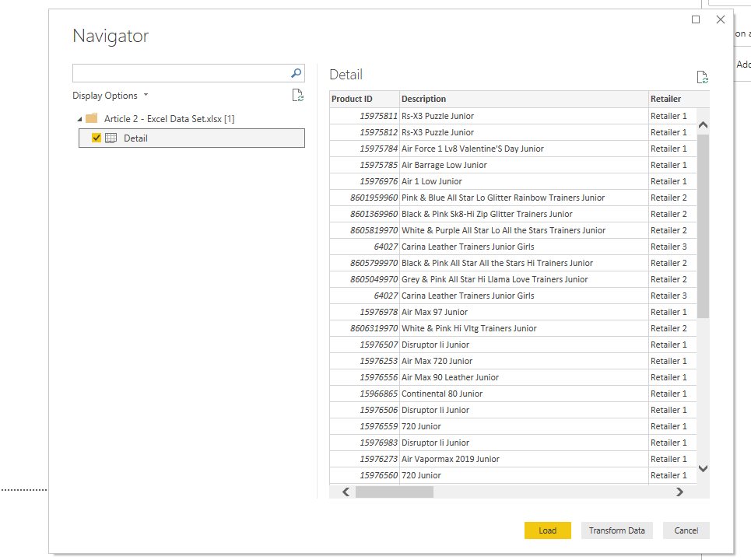Open the Display Options dropdown

111,95
